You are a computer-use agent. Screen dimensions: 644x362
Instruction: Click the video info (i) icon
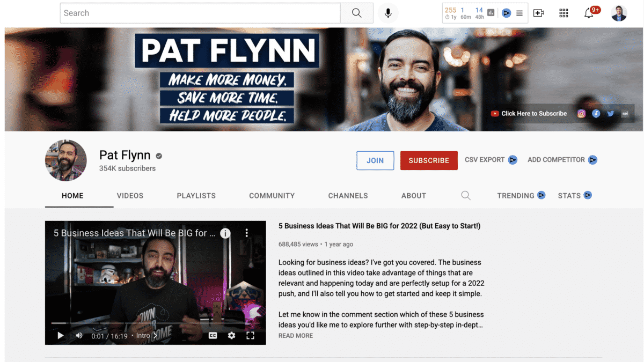point(225,233)
